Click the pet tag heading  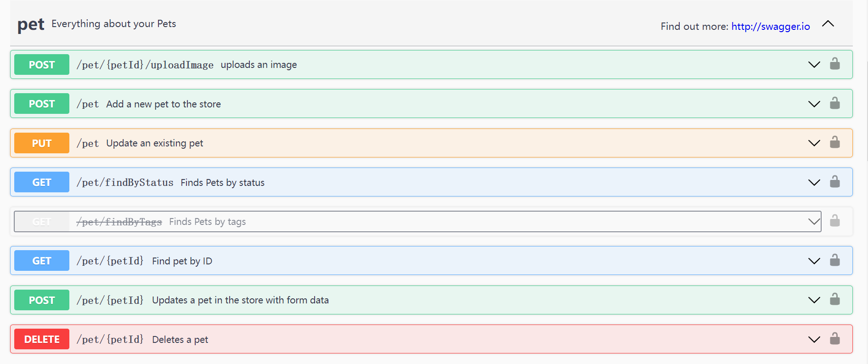(31, 24)
